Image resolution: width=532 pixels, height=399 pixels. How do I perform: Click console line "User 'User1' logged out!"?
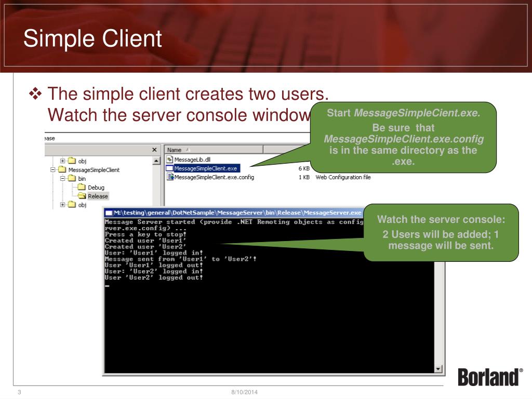(154, 265)
